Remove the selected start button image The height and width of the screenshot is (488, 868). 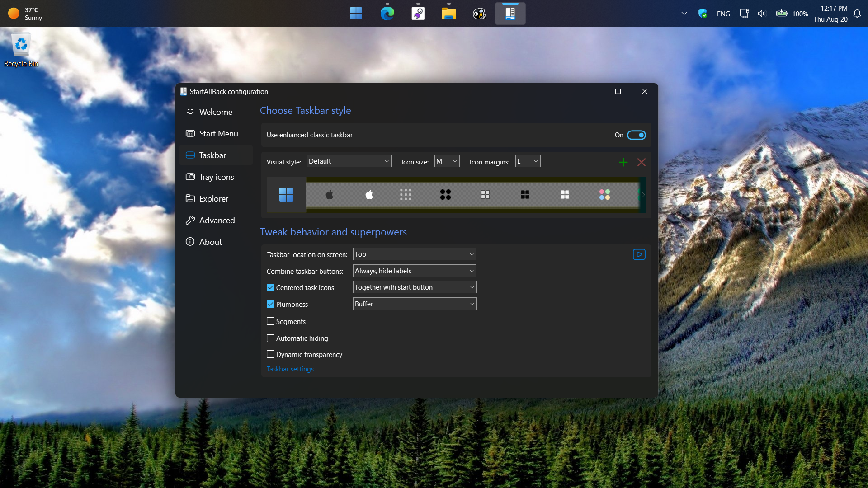tap(642, 162)
